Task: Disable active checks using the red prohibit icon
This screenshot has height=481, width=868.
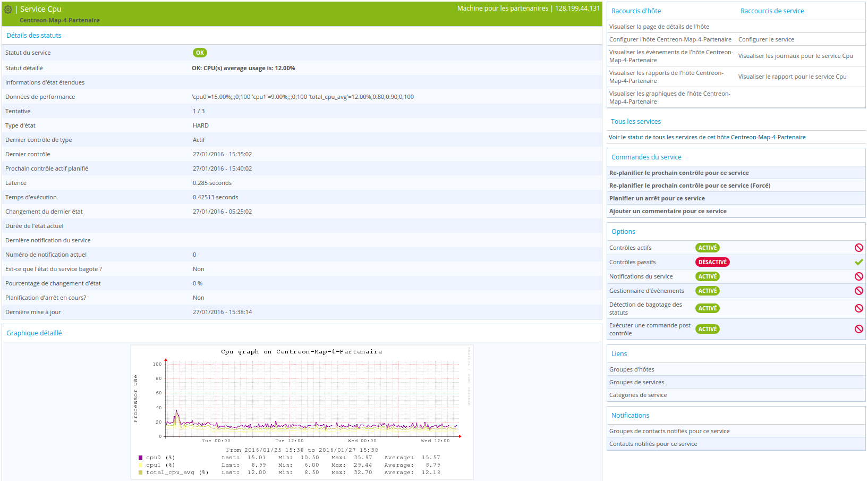Action: [x=858, y=248]
